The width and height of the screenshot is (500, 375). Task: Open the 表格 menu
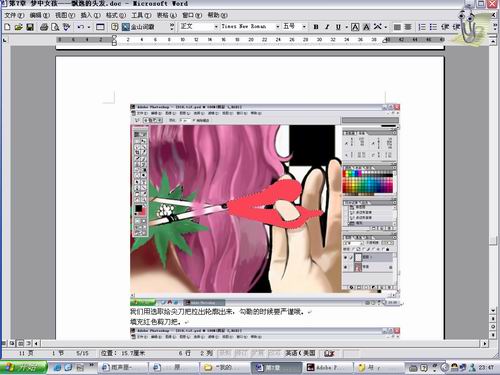(167, 15)
